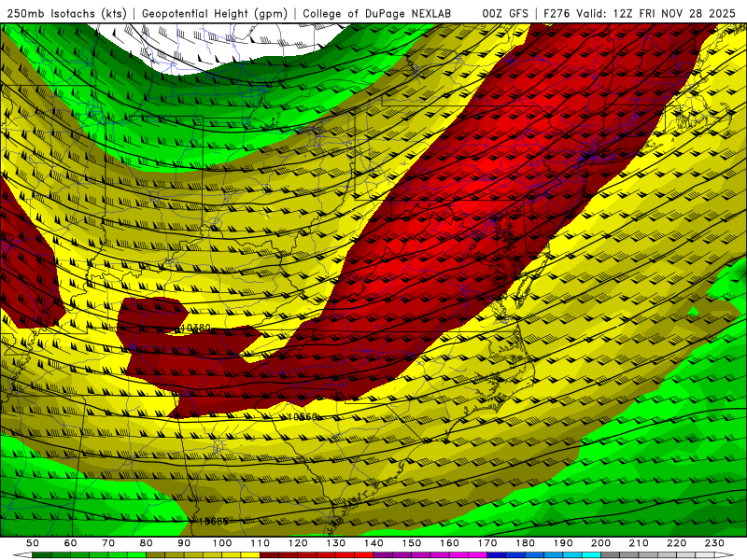
Task: Click the 10560 height contour label
Action: click(x=303, y=417)
